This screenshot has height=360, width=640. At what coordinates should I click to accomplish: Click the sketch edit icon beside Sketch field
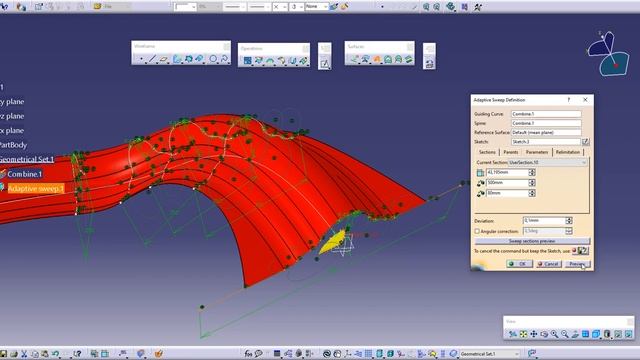(586, 142)
